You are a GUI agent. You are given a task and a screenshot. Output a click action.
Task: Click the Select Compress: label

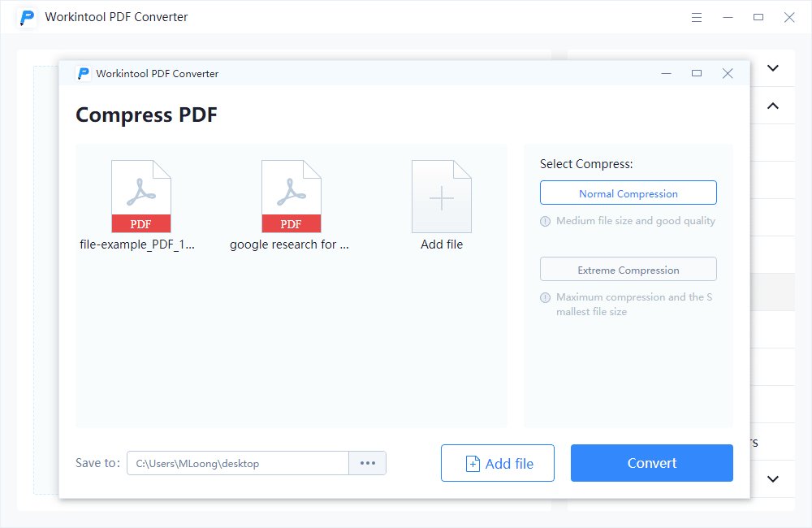coord(586,164)
